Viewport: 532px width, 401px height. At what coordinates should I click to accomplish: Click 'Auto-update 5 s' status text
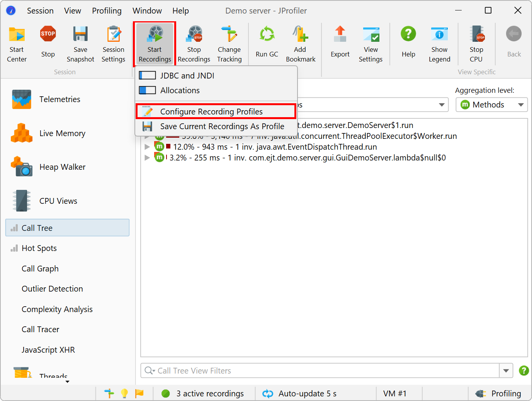[308, 394]
